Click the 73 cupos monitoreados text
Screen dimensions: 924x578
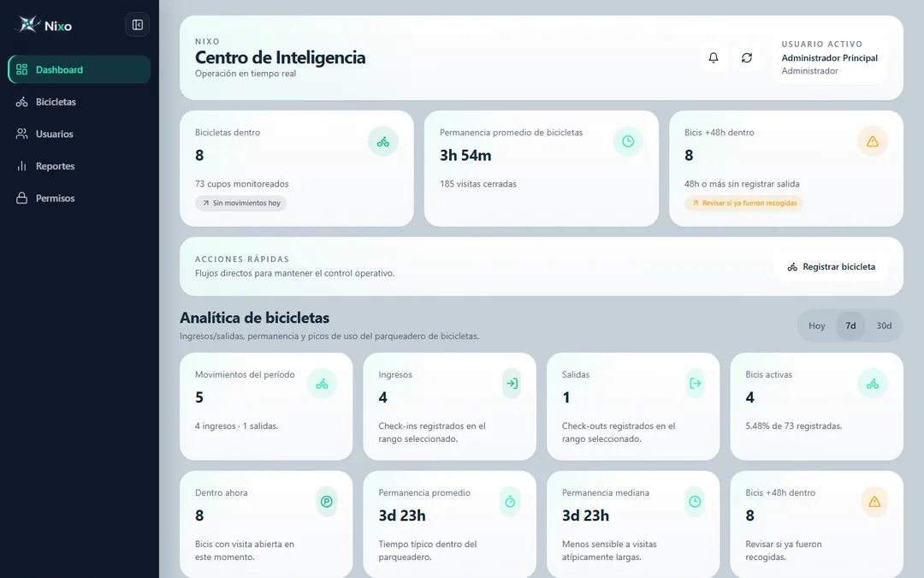pyautogui.click(x=241, y=184)
